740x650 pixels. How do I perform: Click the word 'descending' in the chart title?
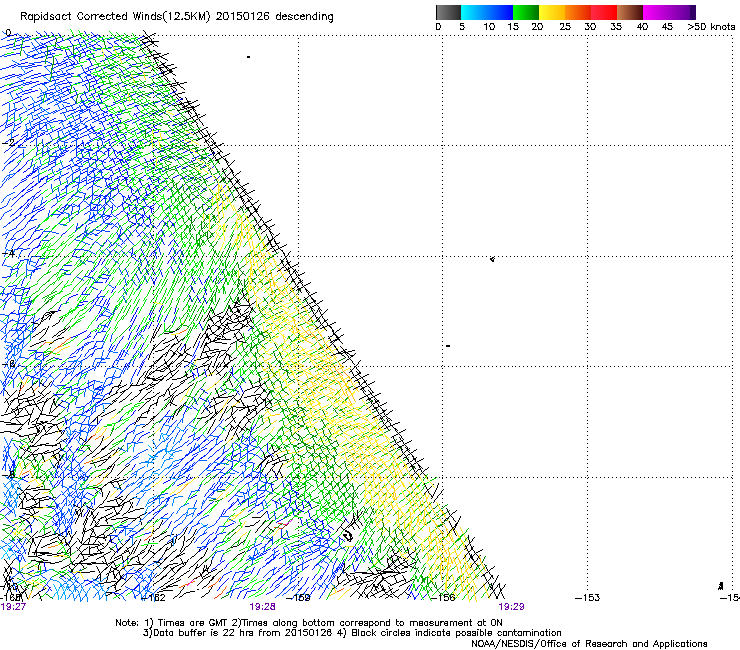click(304, 17)
